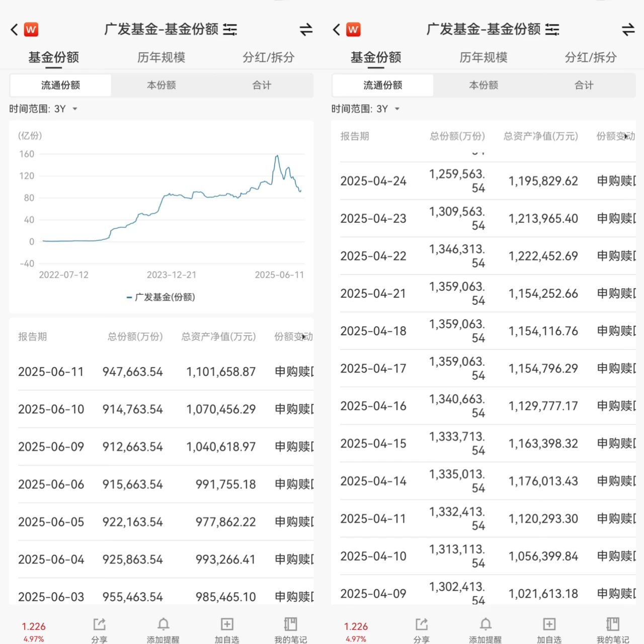Select the 2025-04-23 row date

(x=373, y=219)
